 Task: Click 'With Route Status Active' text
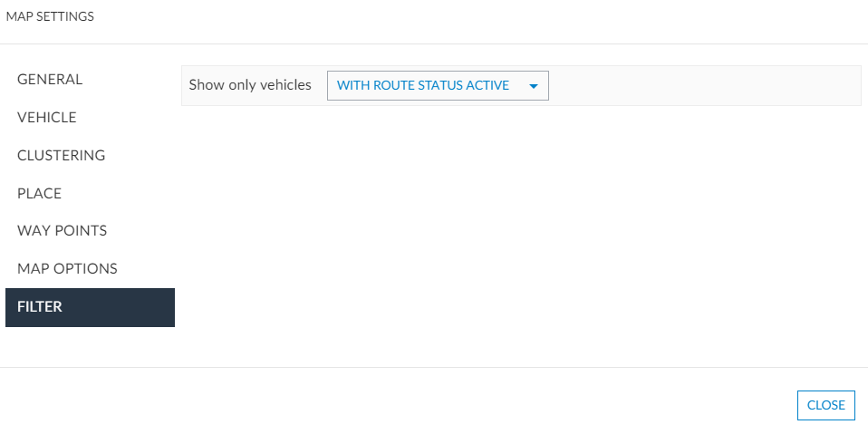(x=422, y=86)
